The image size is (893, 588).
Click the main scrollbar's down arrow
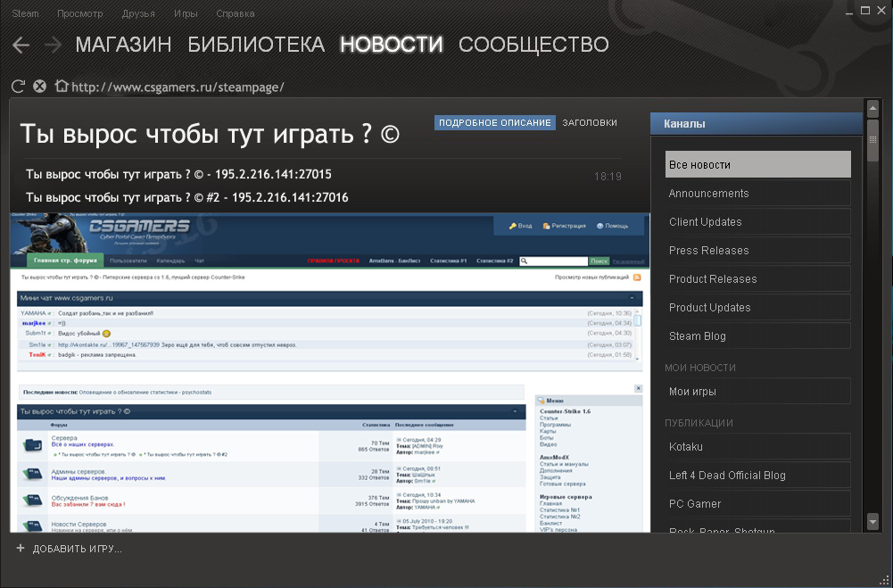(x=872, y=521)
